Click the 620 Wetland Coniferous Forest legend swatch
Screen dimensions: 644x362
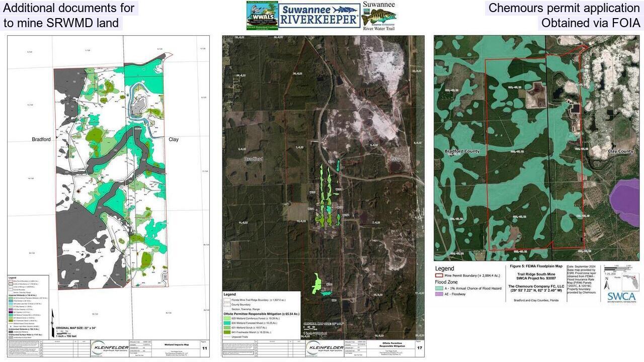[227, 318]
